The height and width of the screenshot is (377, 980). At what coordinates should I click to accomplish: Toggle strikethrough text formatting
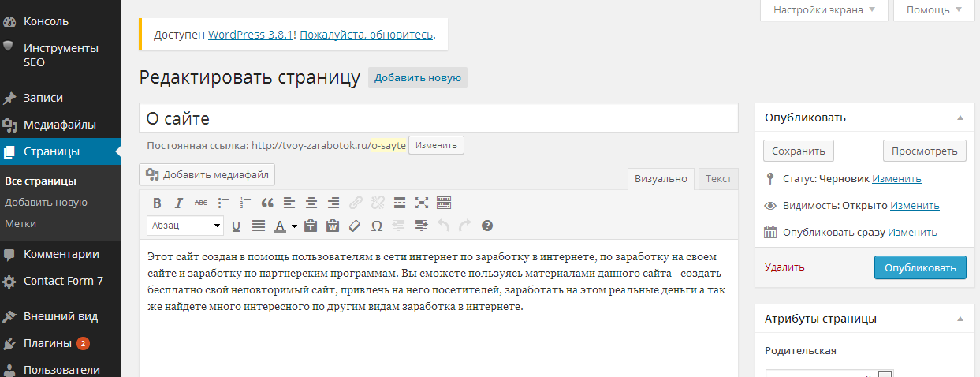(201, 203)
